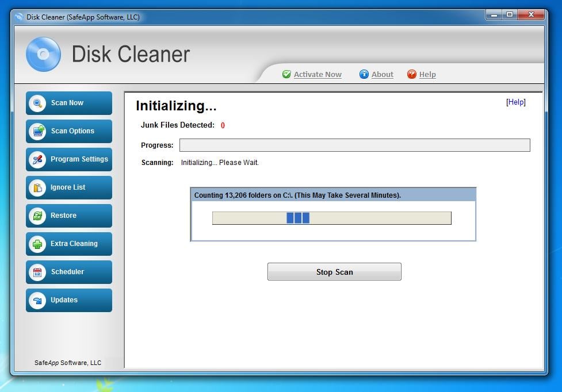The width and height of the screenshot is (562, 392).
Task: Click the Scan Now magnifier icon
Action: (x=37, y=103)
